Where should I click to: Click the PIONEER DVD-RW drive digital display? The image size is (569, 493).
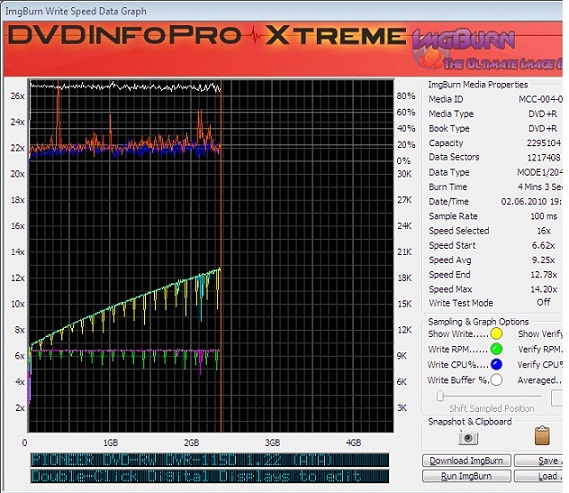coord(210,460)
